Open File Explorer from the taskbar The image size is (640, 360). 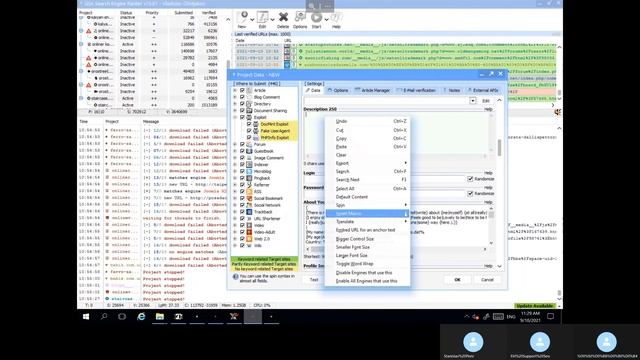[160, 316]
